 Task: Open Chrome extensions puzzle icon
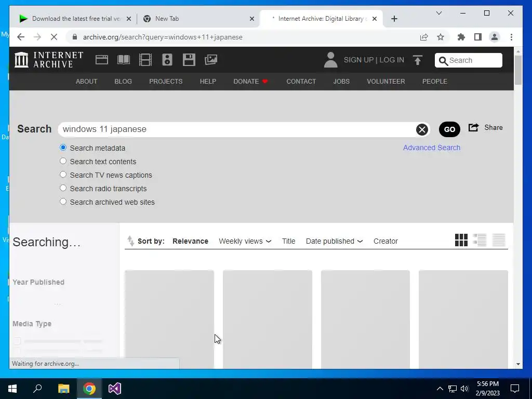click(x=461, y=37)
